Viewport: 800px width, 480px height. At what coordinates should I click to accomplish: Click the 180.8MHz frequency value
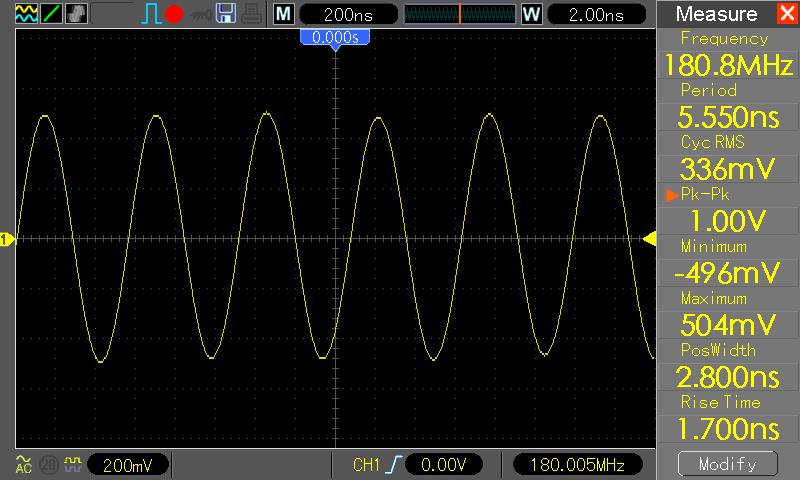coord(728,65)
